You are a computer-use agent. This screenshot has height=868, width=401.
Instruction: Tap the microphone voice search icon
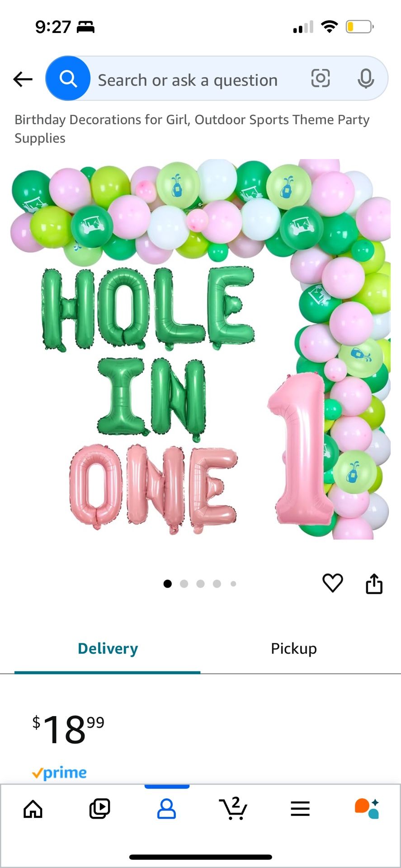[366, 79]
